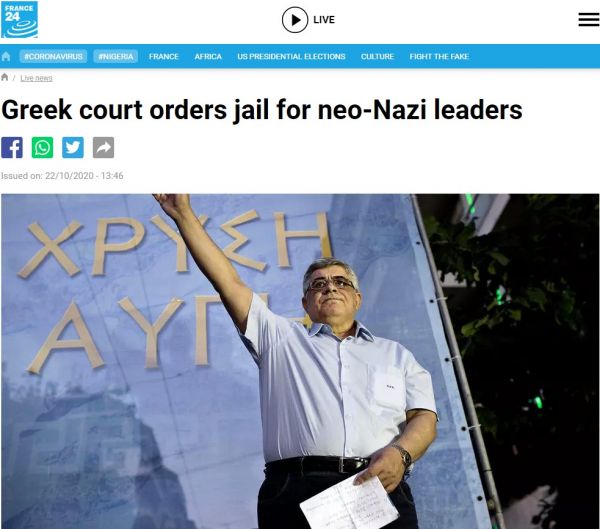Open the article's main photo
The height and width of the screenshot is (529, 600).
300,361
